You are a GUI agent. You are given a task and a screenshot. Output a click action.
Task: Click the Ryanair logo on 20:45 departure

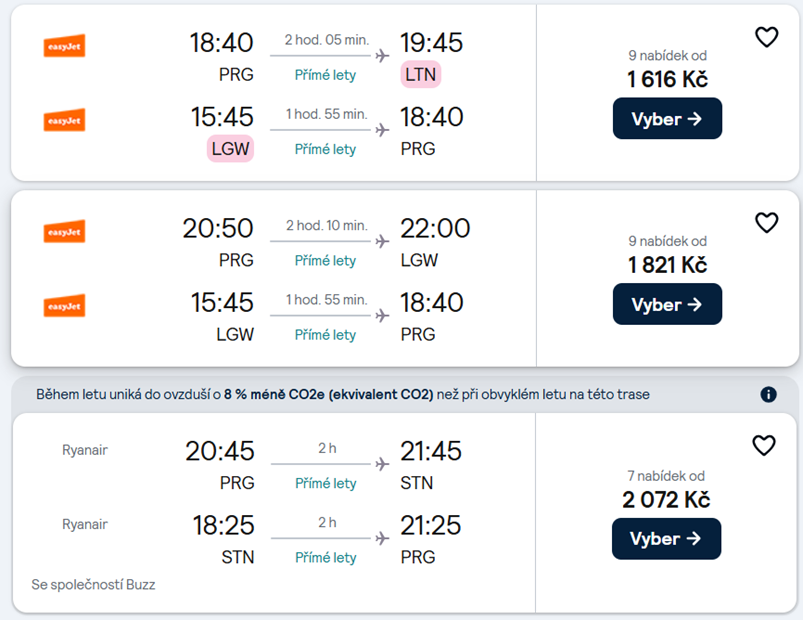coord(84,450)
